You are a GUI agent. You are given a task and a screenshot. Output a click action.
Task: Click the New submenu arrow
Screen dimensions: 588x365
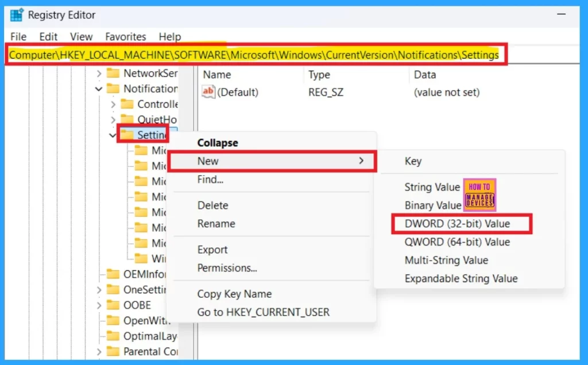point(361,161)
